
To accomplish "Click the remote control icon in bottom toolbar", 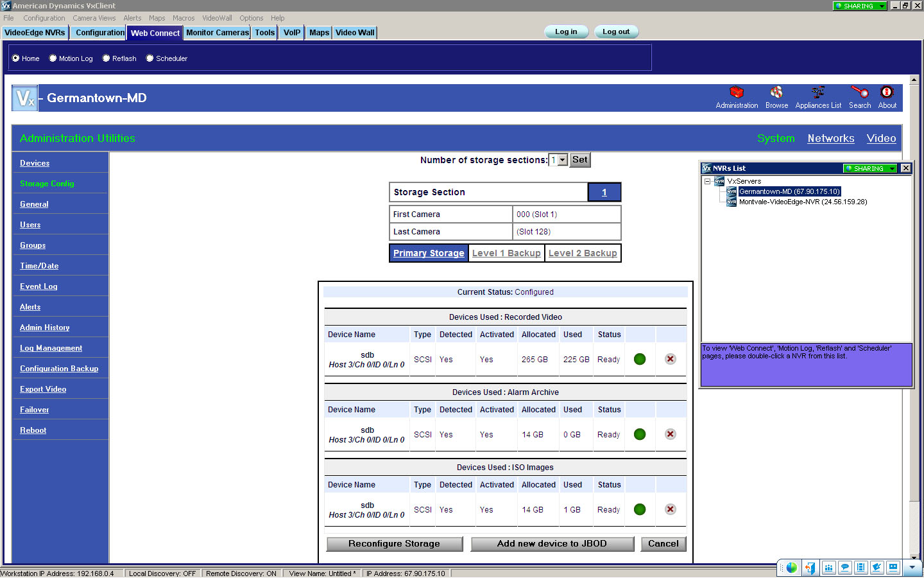I will tap(893, 568).
